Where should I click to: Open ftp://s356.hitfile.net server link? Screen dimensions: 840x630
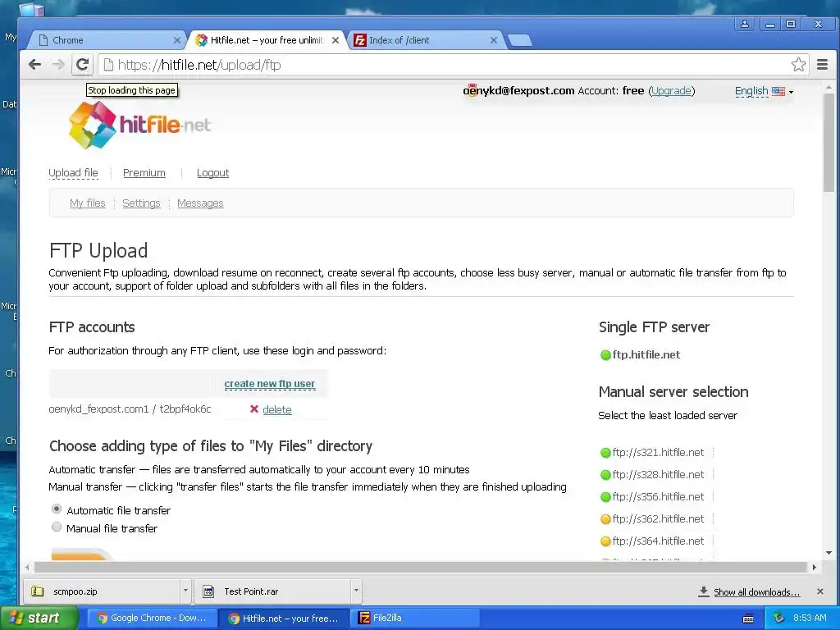click(x=658, y=496)
